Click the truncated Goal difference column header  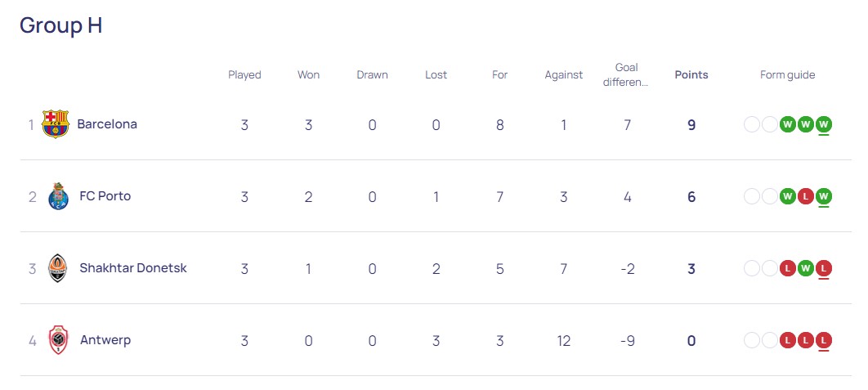tap(627, 74)
